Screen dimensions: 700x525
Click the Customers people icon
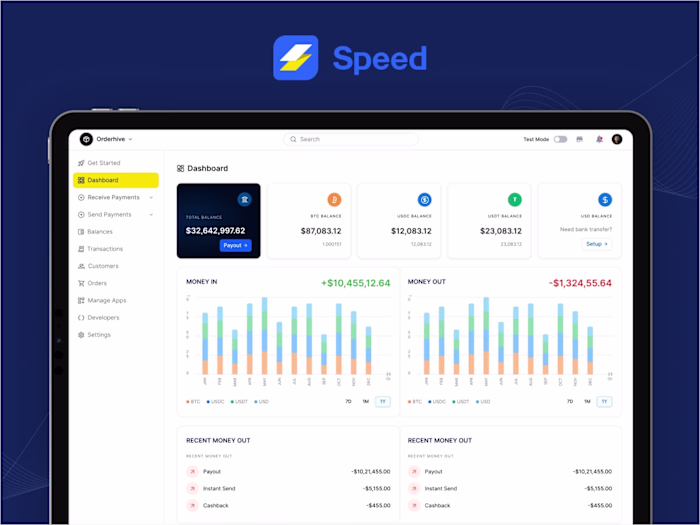81,266
